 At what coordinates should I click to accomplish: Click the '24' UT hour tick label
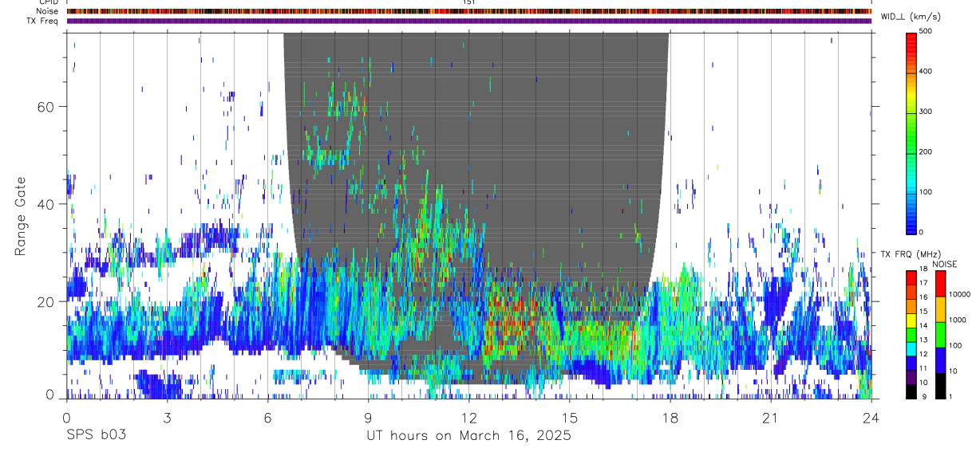(871, 417)
